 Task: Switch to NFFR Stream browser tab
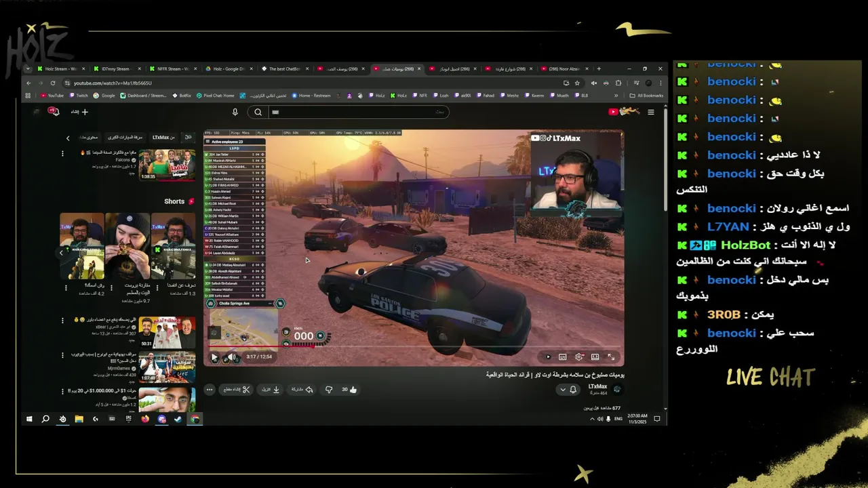173,68
